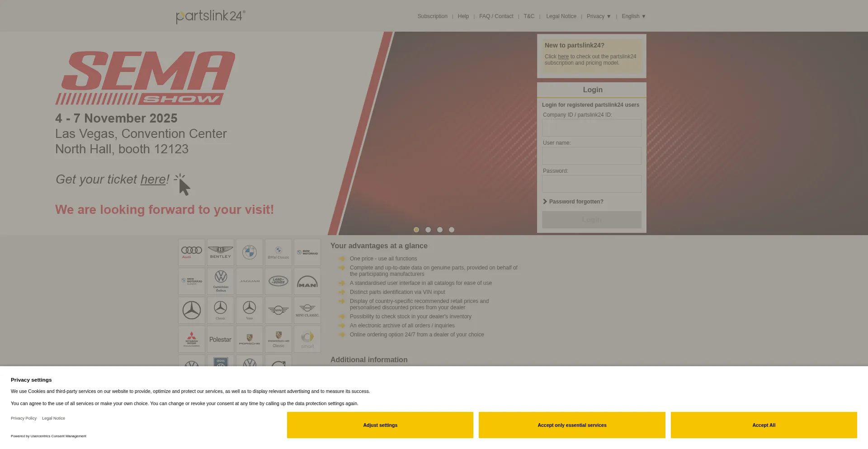Choose the Land Rover logo tile
Image resolution: width=868 pixels, height=449 pixels.
[278, 281]
